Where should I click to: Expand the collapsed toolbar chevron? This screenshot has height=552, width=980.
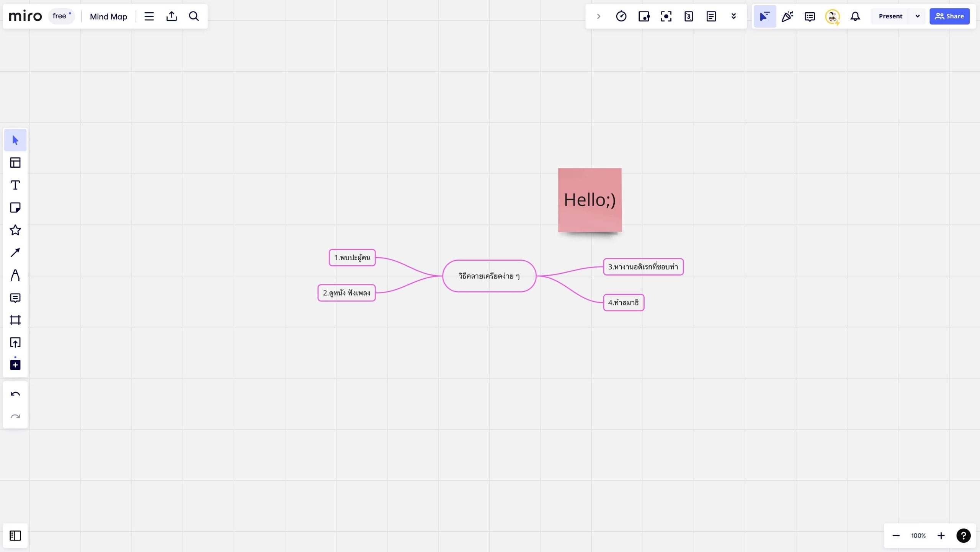599,16
